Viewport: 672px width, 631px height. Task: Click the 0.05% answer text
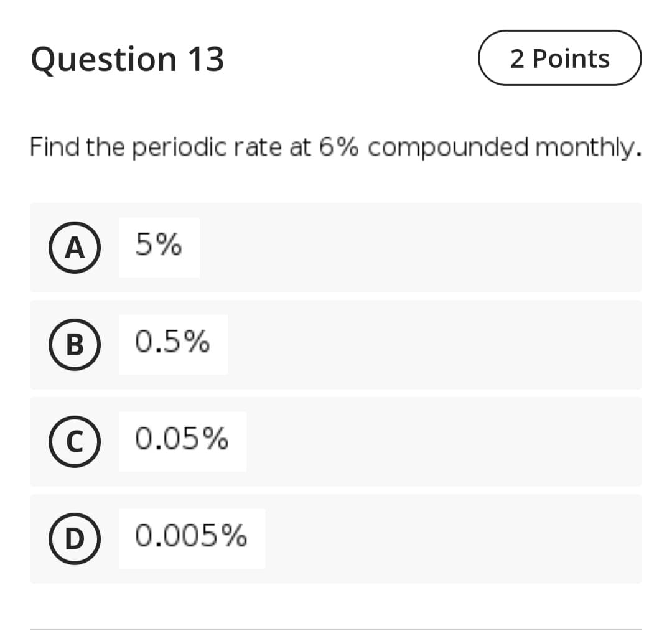tap(181, 441)
